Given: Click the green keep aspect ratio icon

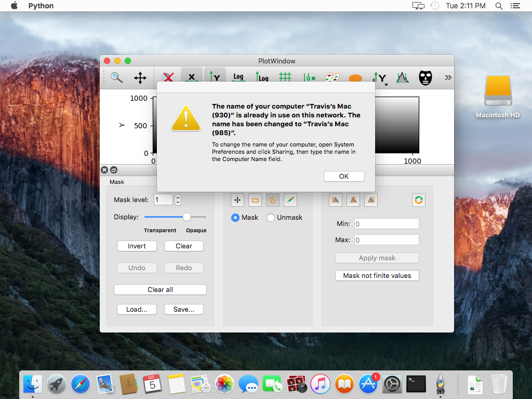Looking at the screenshot, I should 309,77.
